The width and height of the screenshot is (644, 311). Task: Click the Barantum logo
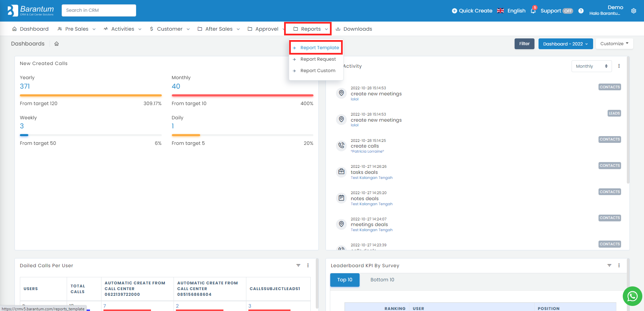point(31,10)
